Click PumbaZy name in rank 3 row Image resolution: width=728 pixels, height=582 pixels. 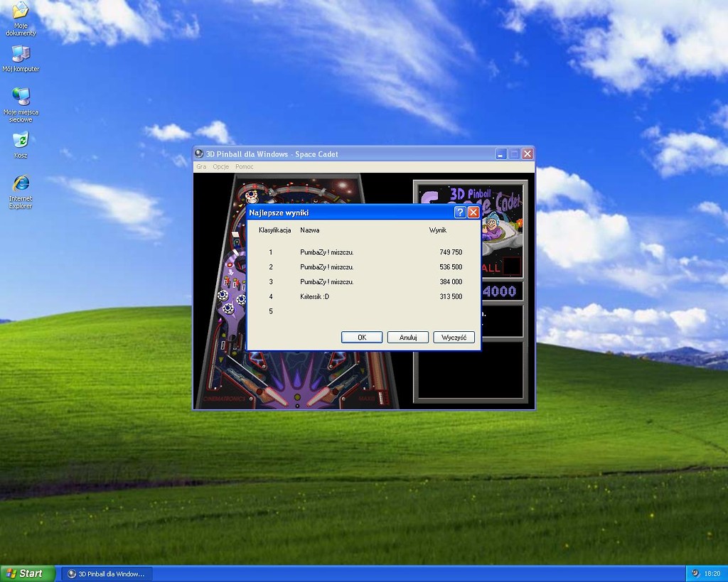[327, 281]
